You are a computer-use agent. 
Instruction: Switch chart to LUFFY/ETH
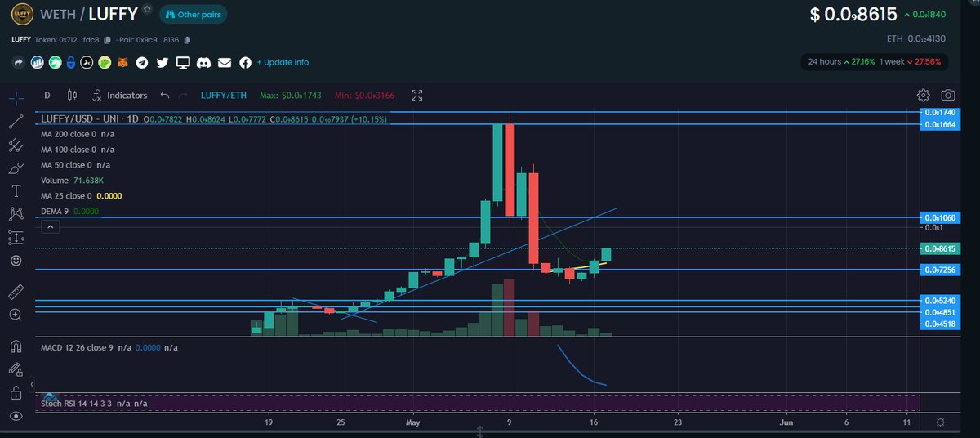point(224,96)
